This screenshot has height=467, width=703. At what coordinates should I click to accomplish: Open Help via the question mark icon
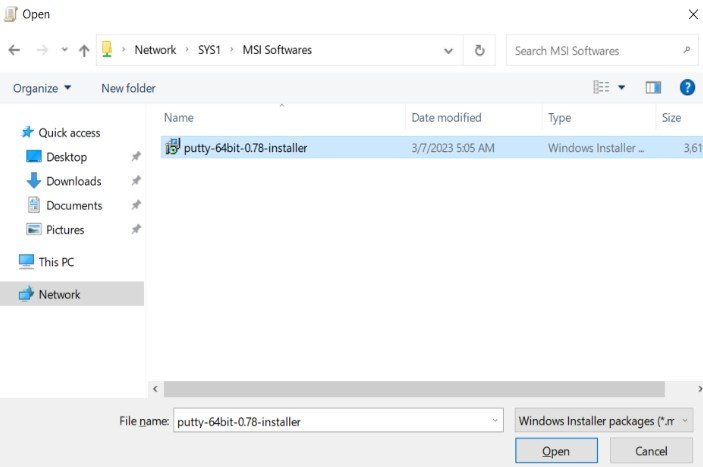(x=687, y=87)
